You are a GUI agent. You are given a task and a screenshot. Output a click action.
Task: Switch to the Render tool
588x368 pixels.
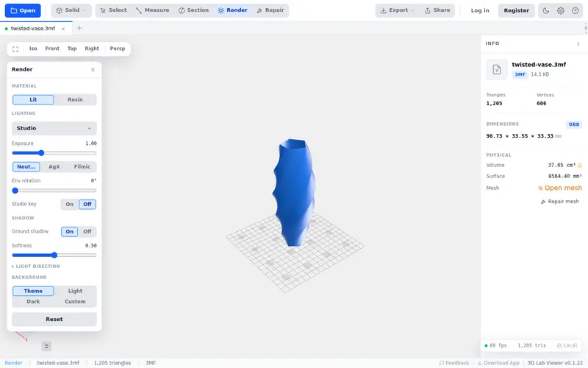(232, 10)
